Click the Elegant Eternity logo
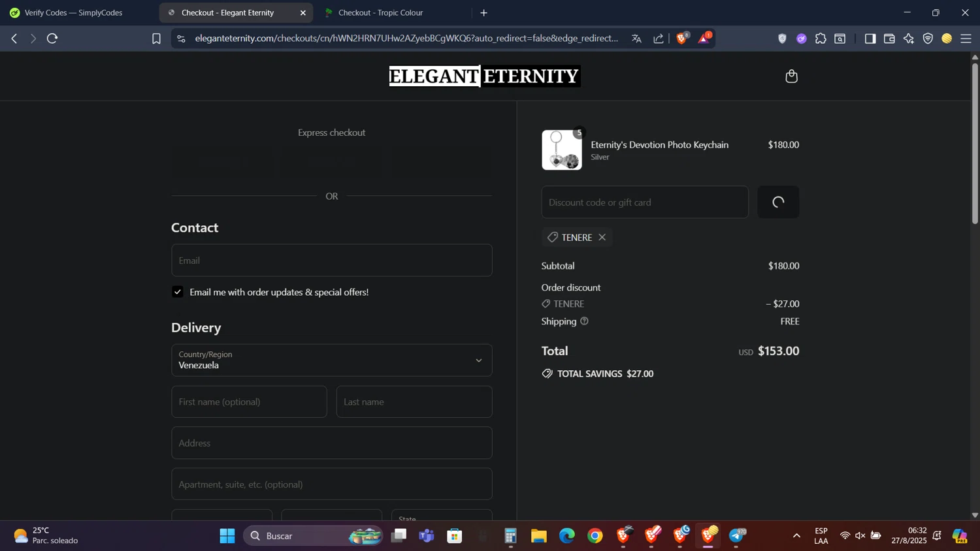The height and width of the screenshot is (551, 980). pos(484,76)
